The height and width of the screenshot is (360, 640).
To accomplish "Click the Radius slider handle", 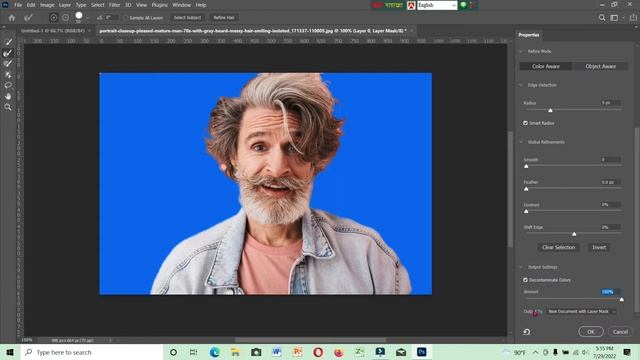I will point(550,111).
